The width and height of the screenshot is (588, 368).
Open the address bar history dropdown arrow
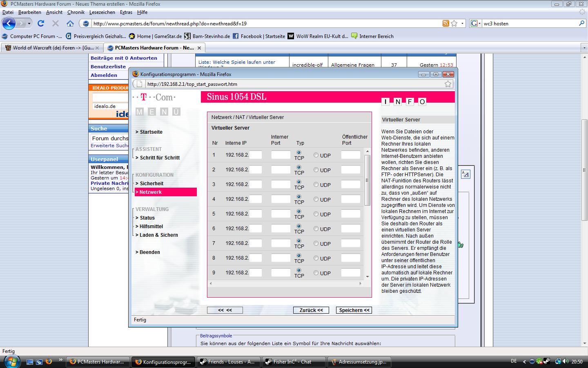tap(462, 23)
